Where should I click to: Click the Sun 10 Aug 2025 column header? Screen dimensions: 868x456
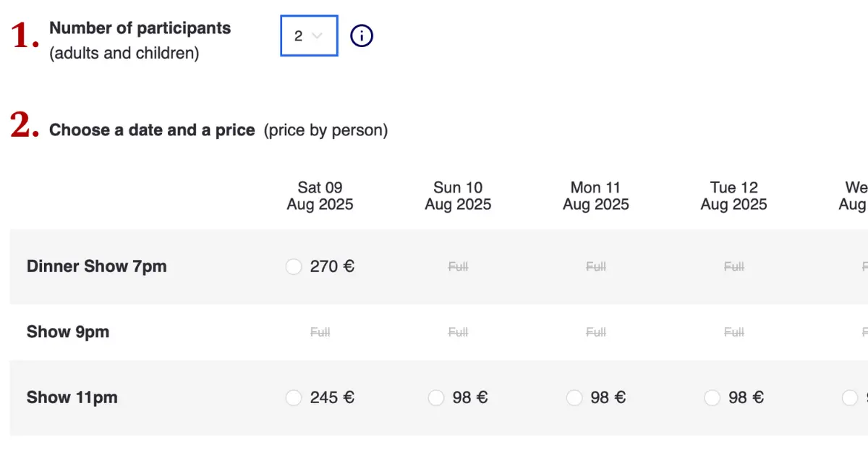pyautogui.click(x=458, y=196)
